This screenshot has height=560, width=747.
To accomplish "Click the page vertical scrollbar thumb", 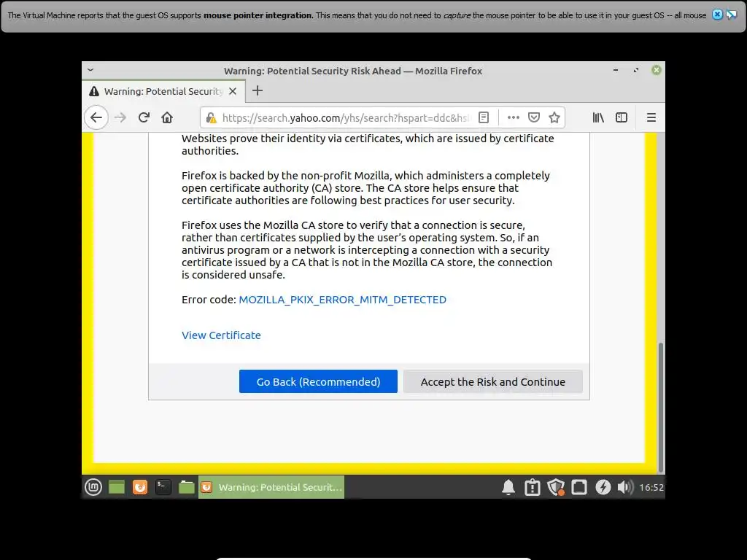I will 660,407.
